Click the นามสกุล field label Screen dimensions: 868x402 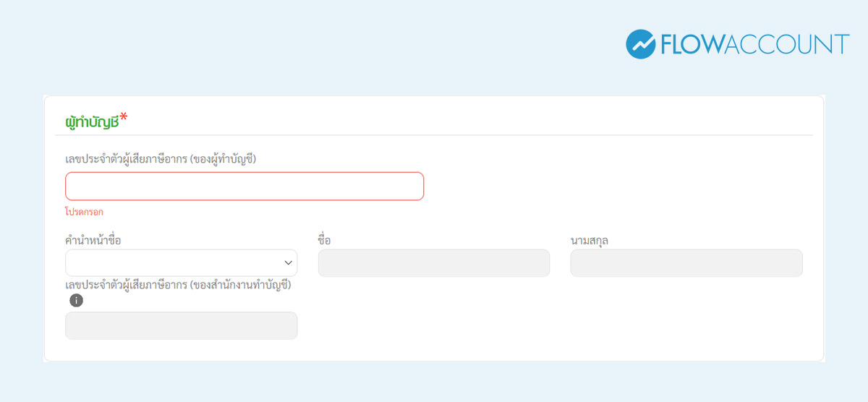589,240
